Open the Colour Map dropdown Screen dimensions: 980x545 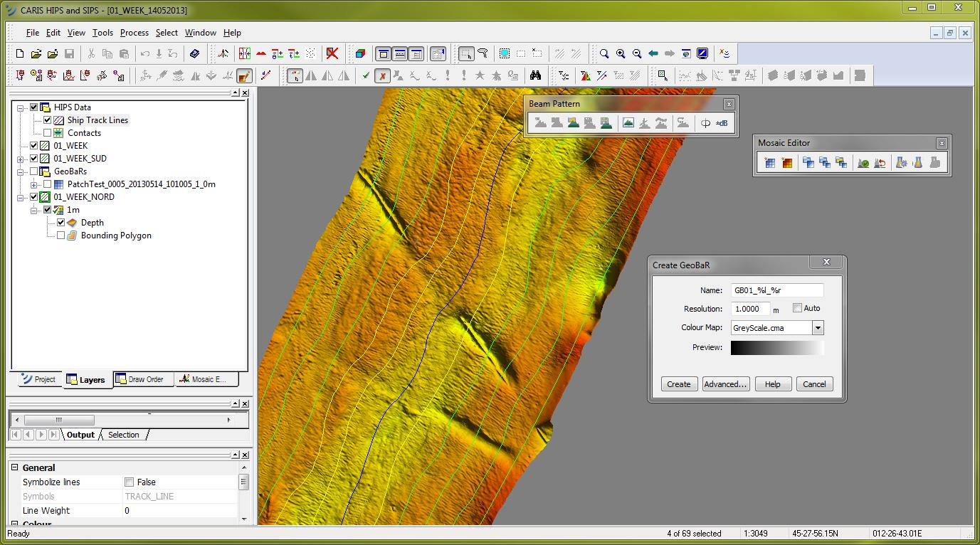tap(818, 328)
